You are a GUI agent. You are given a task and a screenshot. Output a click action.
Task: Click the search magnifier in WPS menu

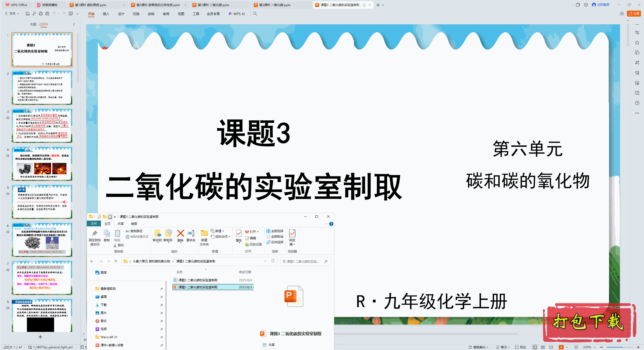click(255, 14)
